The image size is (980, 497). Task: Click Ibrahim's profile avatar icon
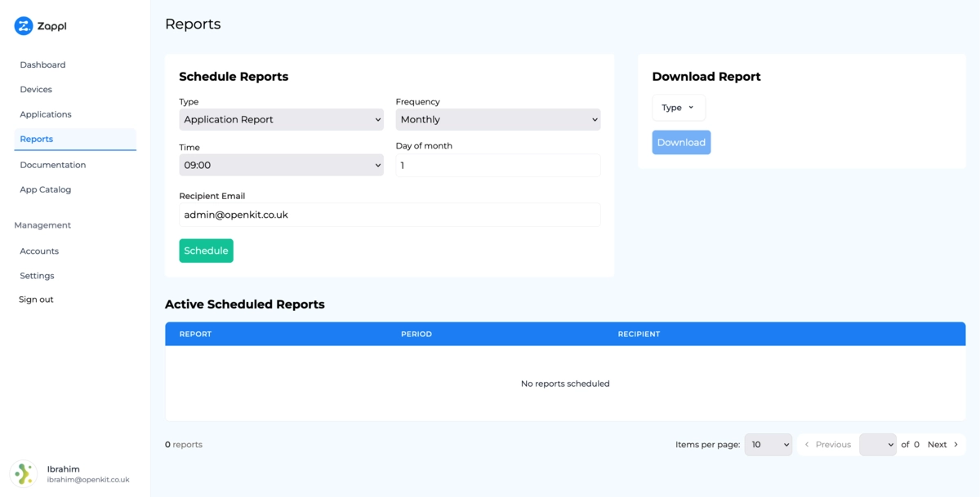pyautogui.click(x=23, y=473)
